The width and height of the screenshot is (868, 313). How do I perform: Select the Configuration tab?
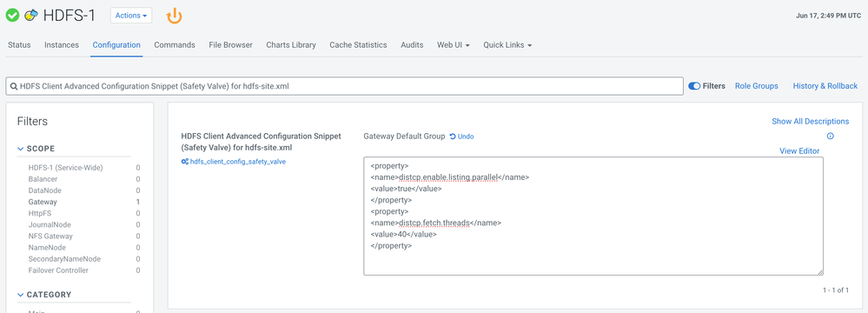(x=116, y=45)
